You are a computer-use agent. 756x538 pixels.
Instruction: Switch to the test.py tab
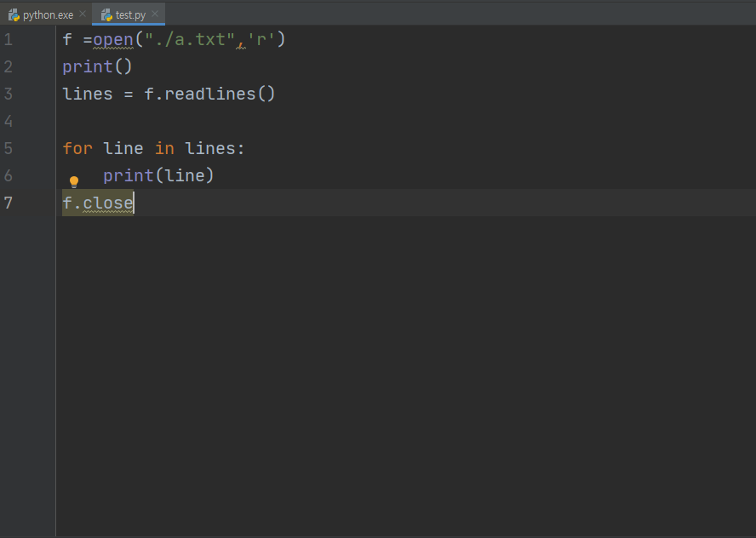point(129,14)
